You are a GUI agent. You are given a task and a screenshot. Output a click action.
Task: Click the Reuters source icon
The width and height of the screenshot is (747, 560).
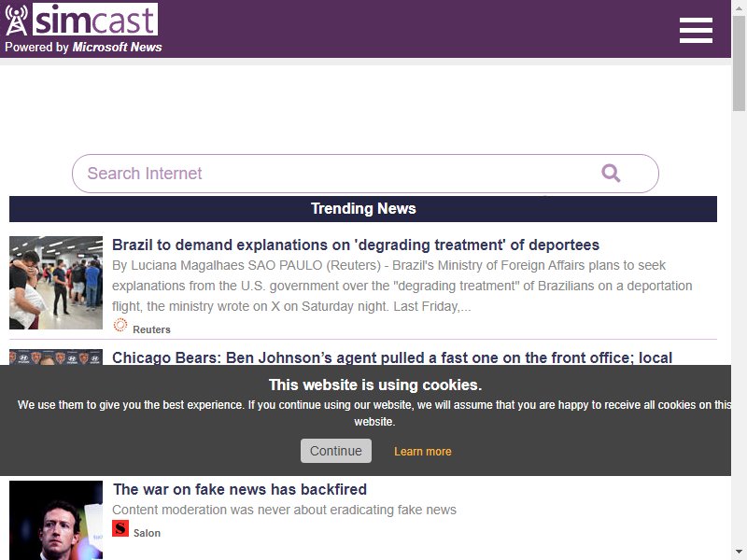tap(120, 325)
